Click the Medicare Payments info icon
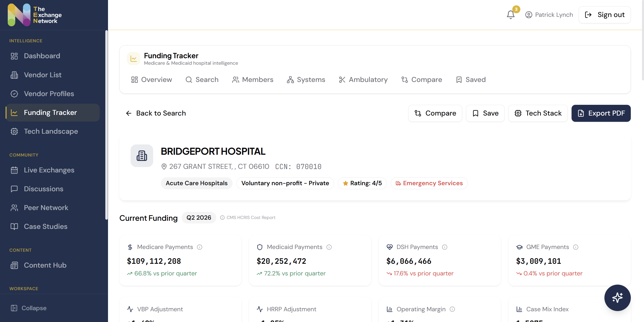Image resolution: width=644 pixels, height=322 pixels. click(199, 247)
